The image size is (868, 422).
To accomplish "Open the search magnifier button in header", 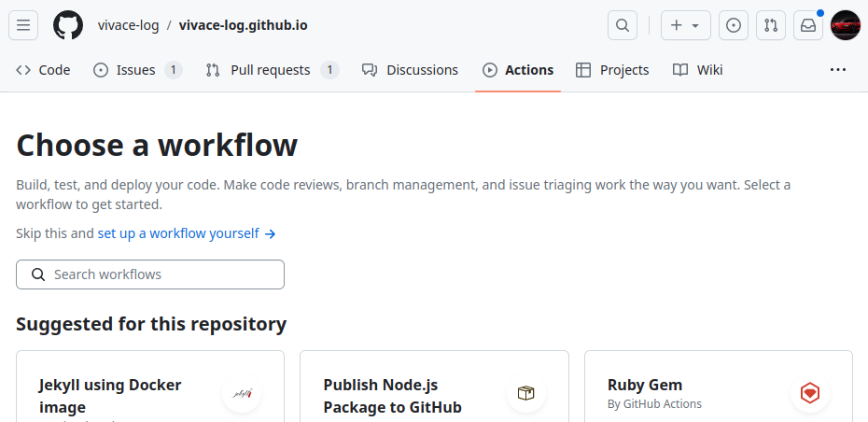I will pos(623,25).
